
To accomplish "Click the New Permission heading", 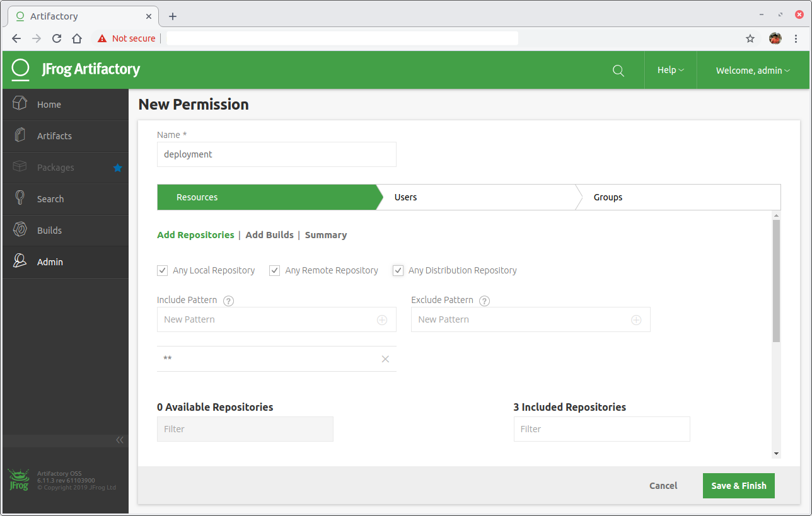I will 194,105.
